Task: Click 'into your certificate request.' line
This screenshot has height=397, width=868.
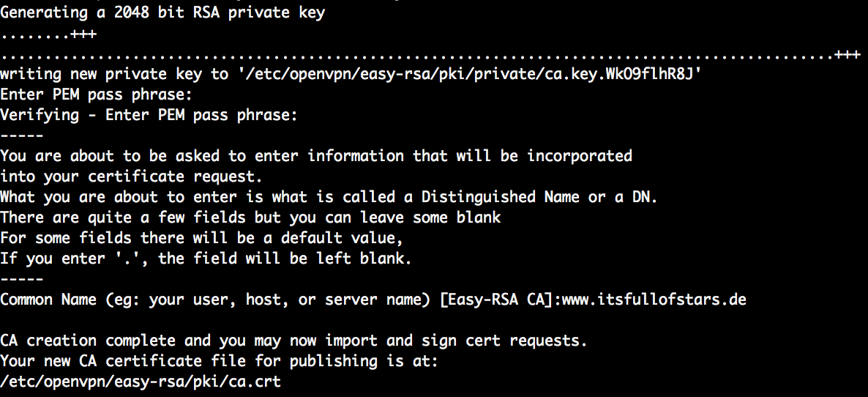Action: [x=131, y=177]
